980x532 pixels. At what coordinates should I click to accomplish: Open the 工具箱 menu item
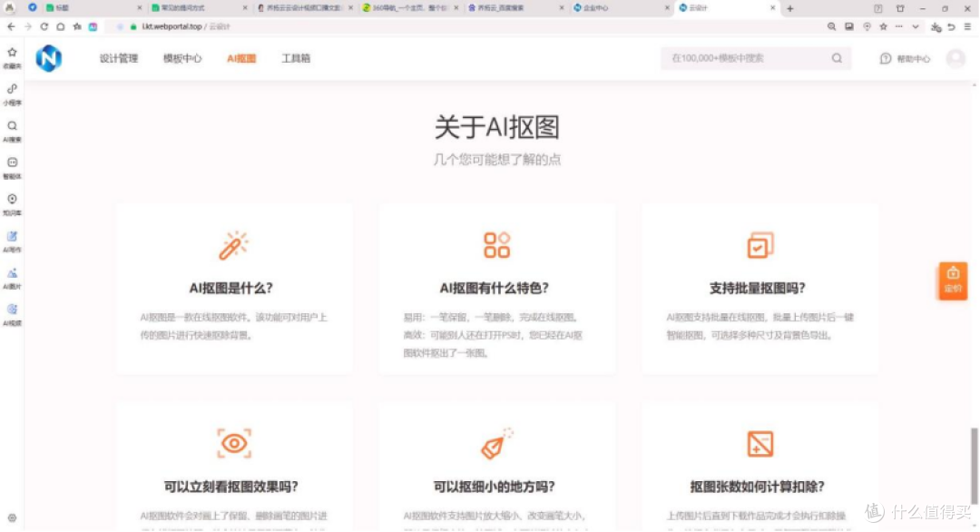click(296, 58)
